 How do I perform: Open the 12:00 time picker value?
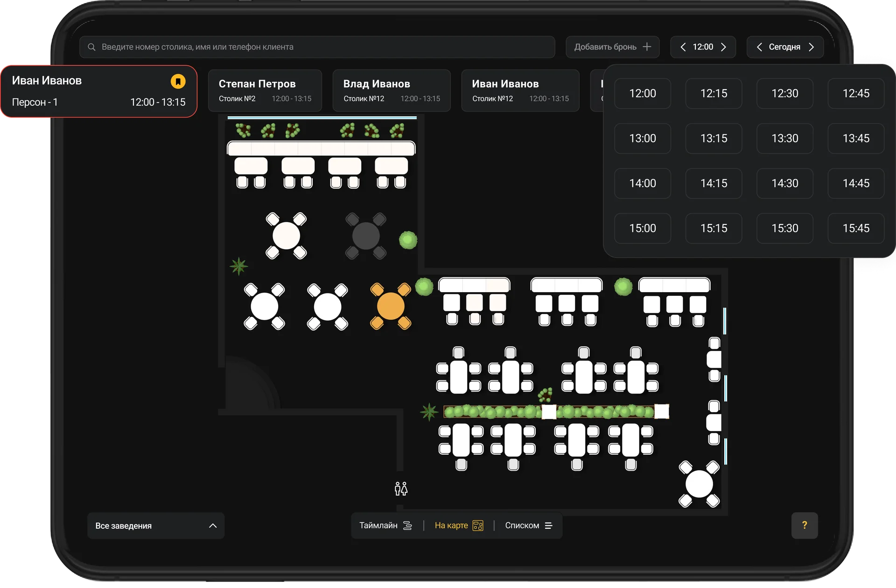[703, 47]
